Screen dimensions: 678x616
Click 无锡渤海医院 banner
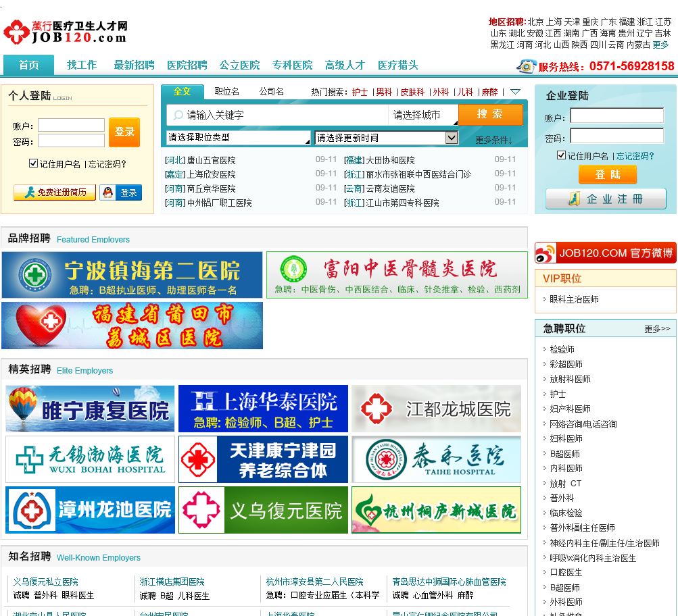tap(90, 459)
